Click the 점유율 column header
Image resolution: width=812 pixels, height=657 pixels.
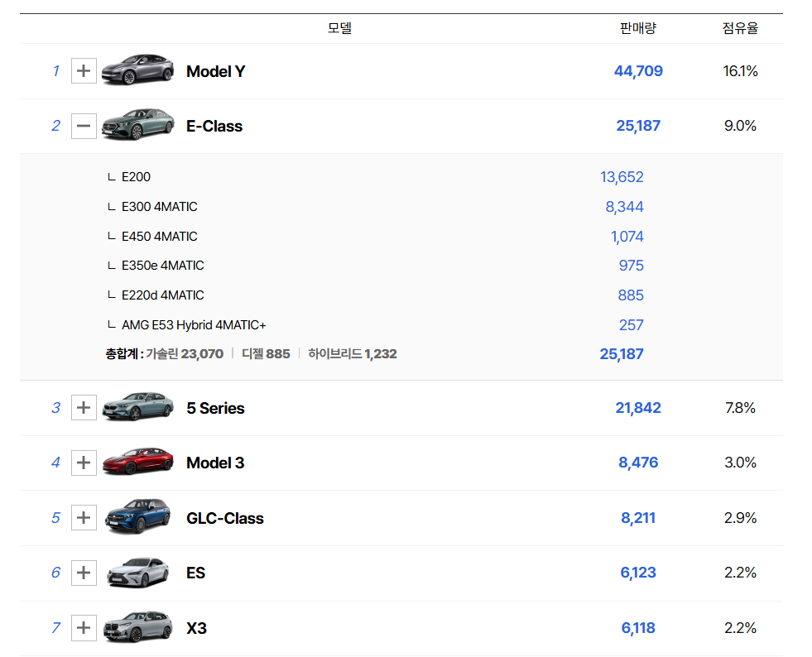740,28
